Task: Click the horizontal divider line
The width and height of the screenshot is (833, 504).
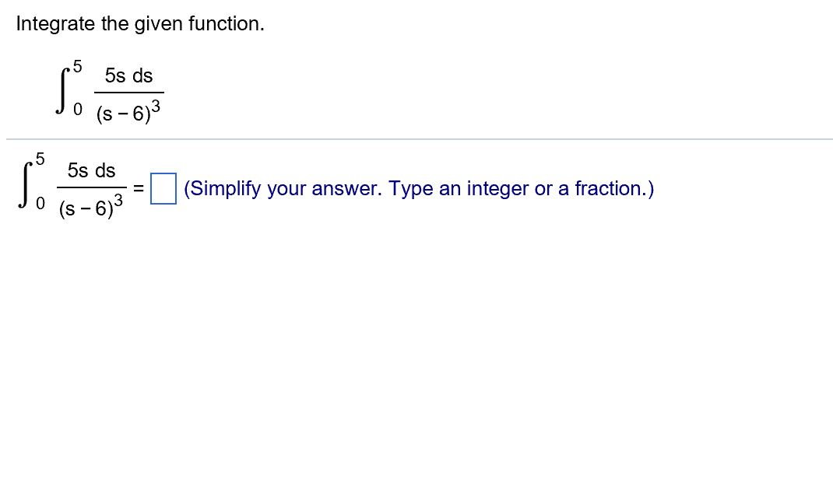Action: pos(416,138)
